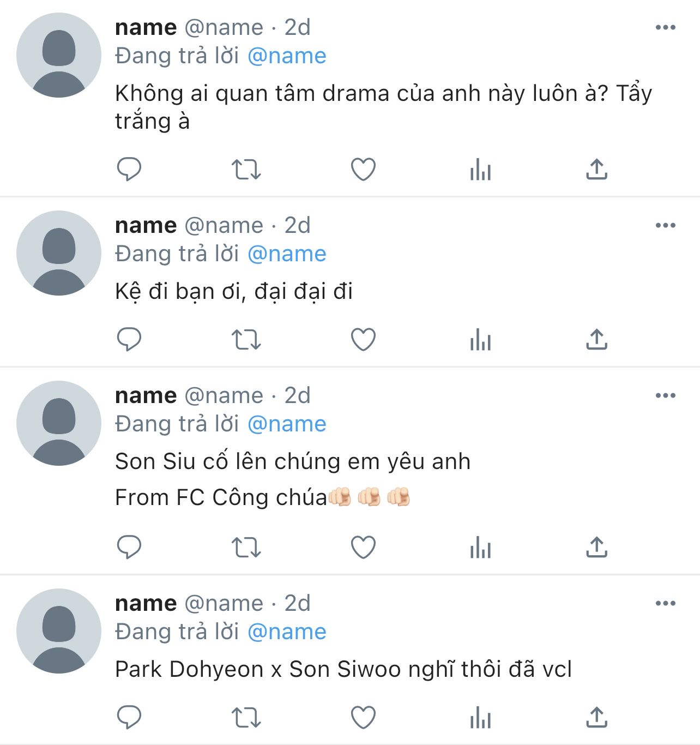Like the "Kệ đi bạn ơi" tweet
This screenshot has height=745, width=700.
click(363, 339)
